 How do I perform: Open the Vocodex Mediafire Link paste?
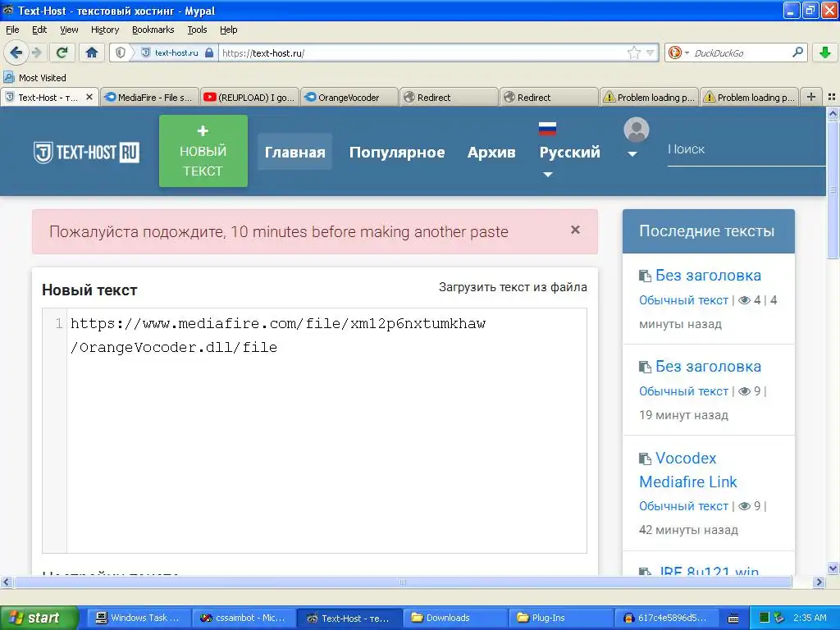(x=688, y=470)
